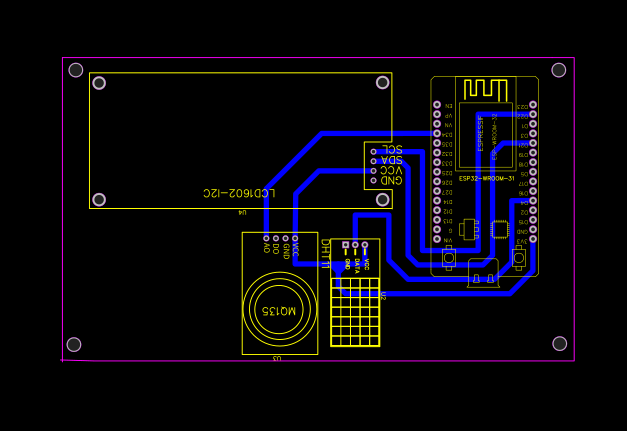
Task: Select the voltage regulator outline on ESP32
Action: point(469,229)
